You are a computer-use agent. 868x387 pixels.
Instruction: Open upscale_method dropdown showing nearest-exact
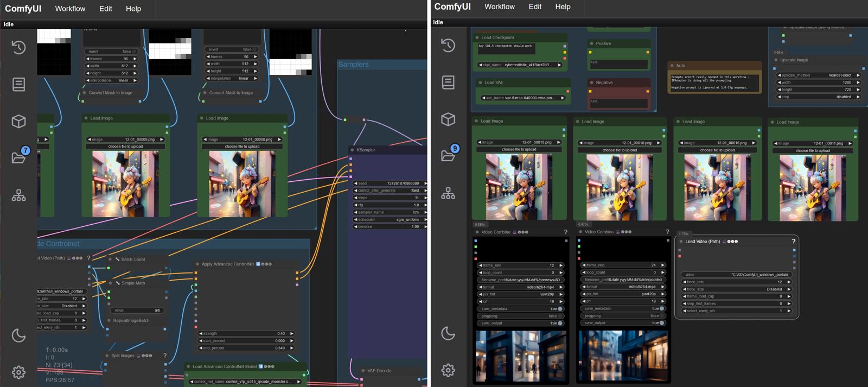point(819,75)
